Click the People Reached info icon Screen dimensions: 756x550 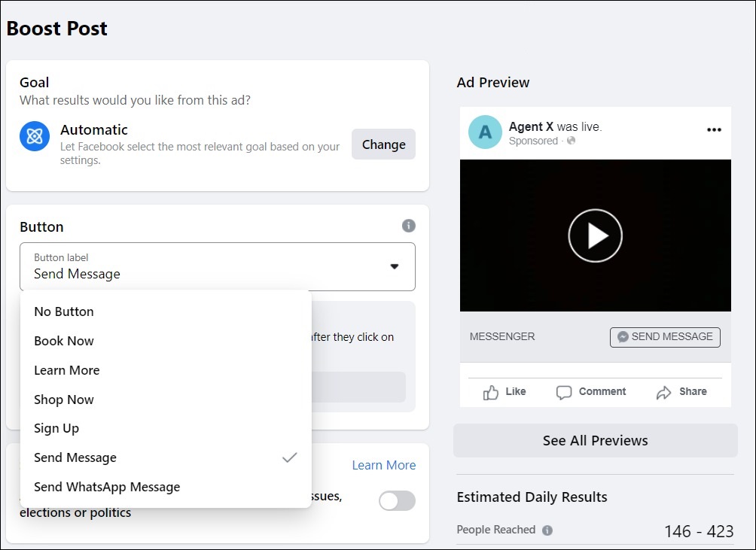tap(547, 530)
